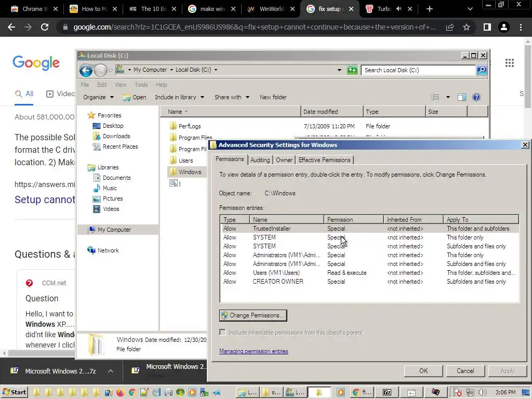Click the Explorer search box

(x=418, y=70)
